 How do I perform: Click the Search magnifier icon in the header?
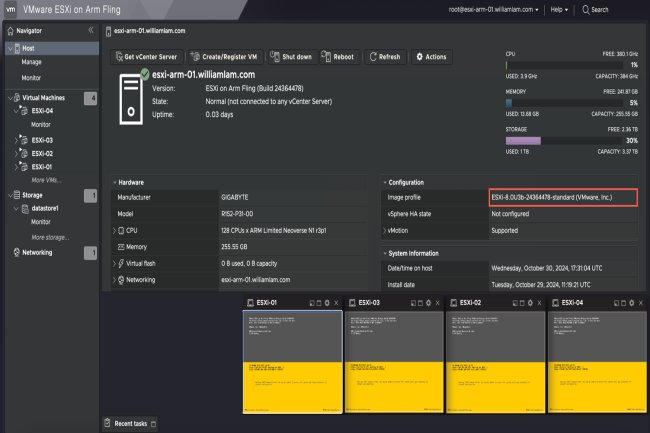tap(585, 10)
